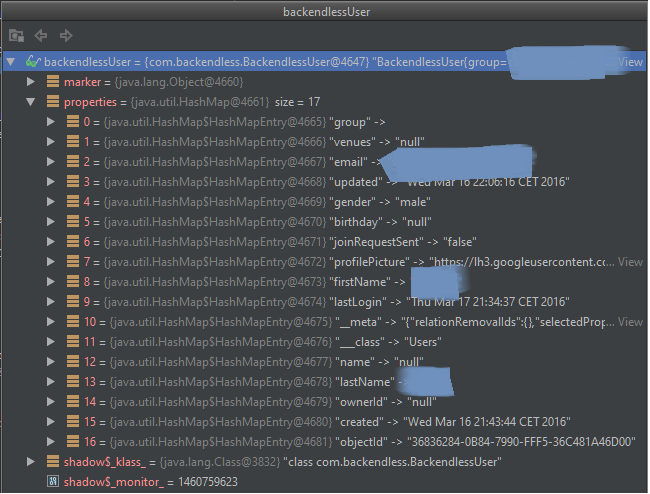Select the value 1460759623
The image size is (650, 494).
(x=208, y=482)
